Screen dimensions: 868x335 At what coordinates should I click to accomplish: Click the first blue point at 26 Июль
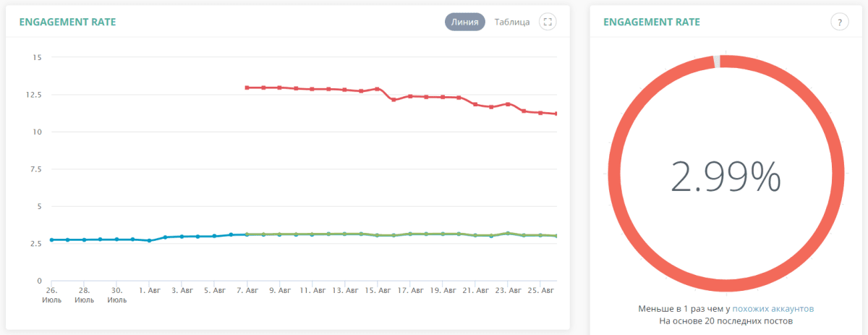(x=51, y=239)
